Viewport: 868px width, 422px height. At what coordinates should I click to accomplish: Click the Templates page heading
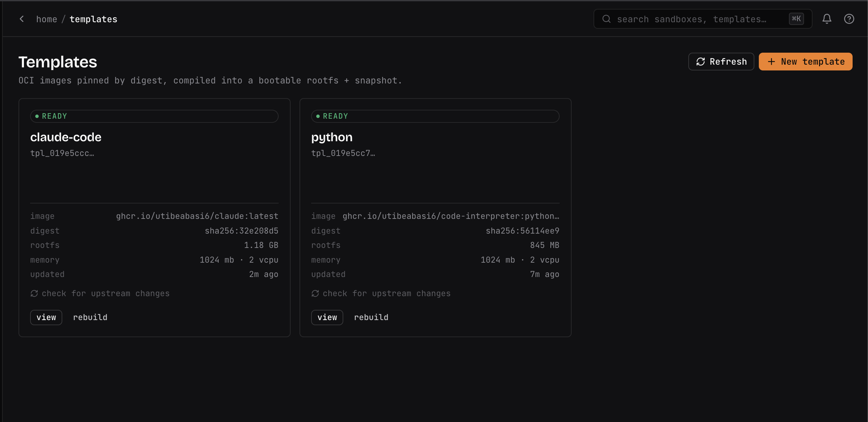tap(58, 62)
